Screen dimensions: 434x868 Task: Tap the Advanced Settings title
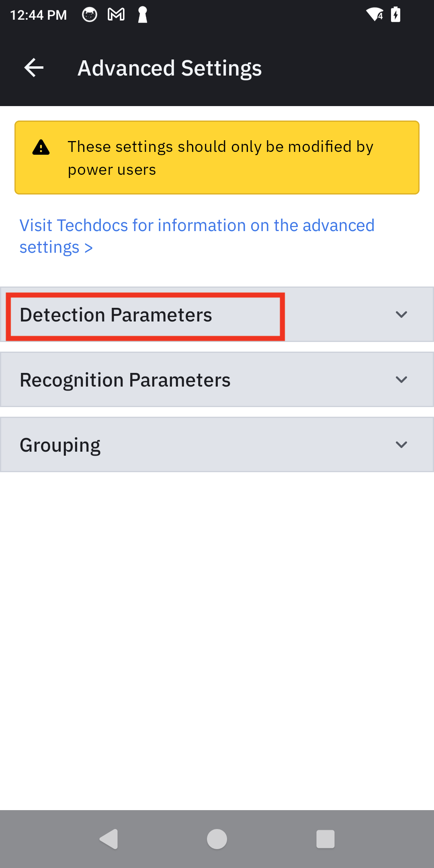click(x=170, y=68)
